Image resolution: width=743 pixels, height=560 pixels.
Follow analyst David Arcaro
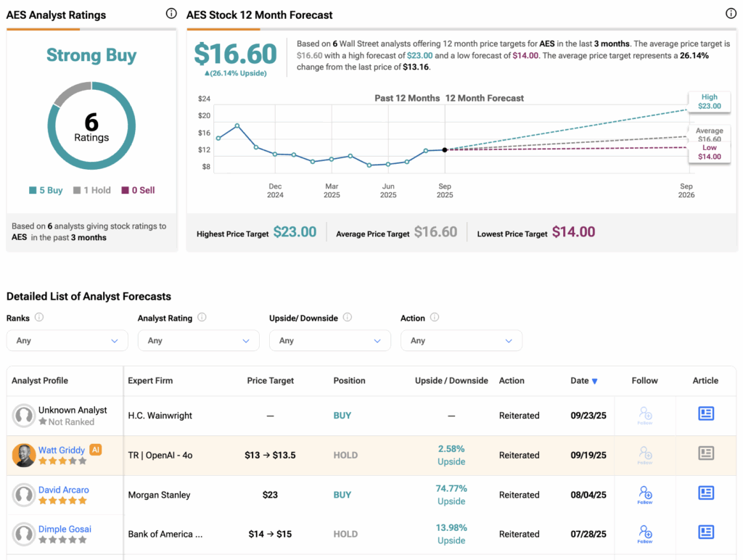pyautogui.click(x=645, y=494)
